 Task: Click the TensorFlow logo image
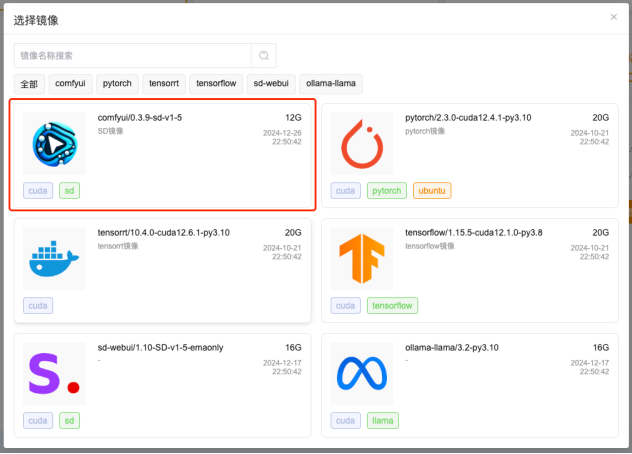tap(362, 258)
